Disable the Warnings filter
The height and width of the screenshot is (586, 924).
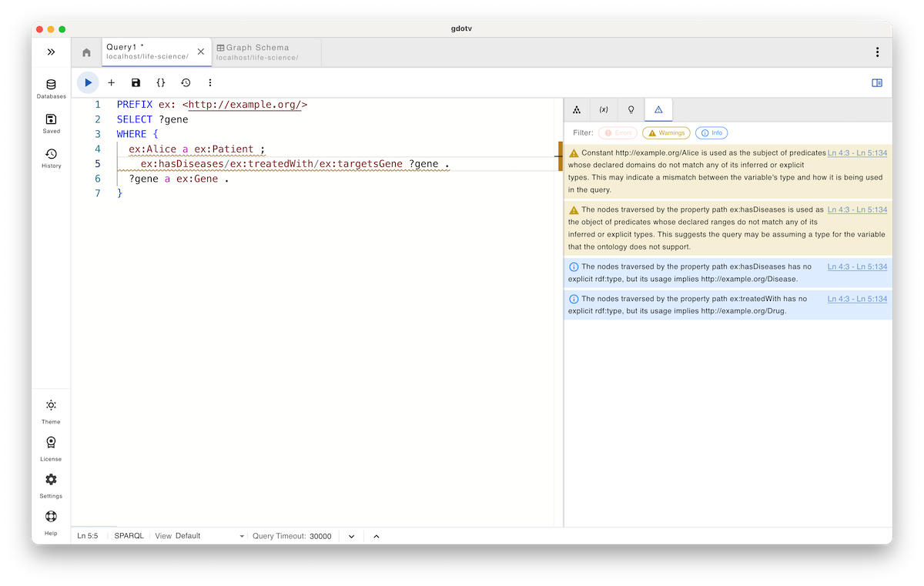(666, 132)
